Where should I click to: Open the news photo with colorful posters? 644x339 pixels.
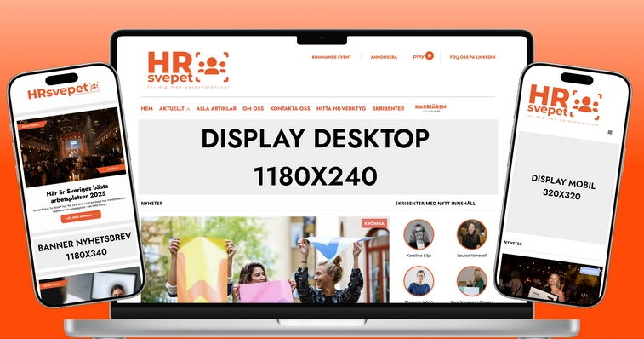pyautogui.click(x=265, y=260)
